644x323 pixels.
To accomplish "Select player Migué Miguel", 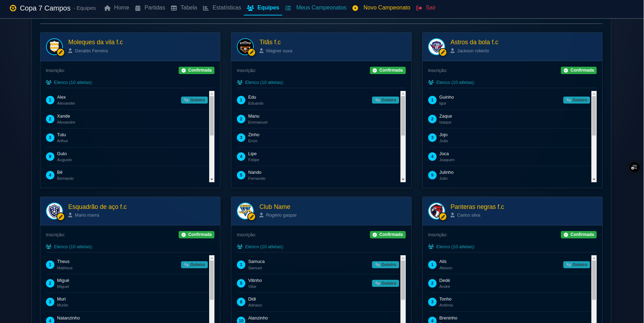I will [127, 283].
